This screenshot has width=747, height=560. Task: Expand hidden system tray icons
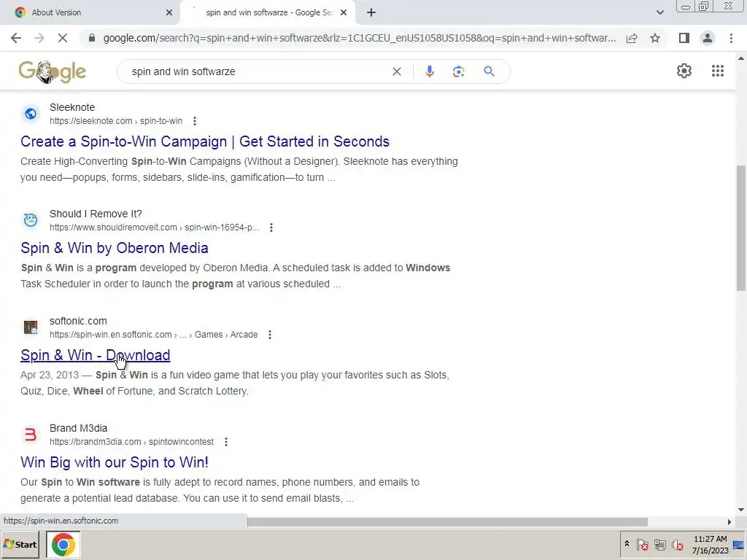pyautogui.click(x=627, y=544)
